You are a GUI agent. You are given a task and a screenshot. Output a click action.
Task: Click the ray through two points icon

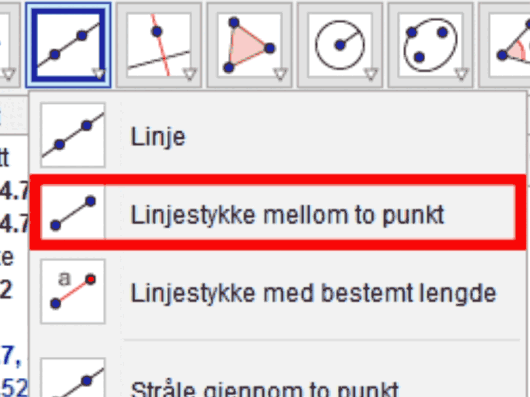coord(73,378)
